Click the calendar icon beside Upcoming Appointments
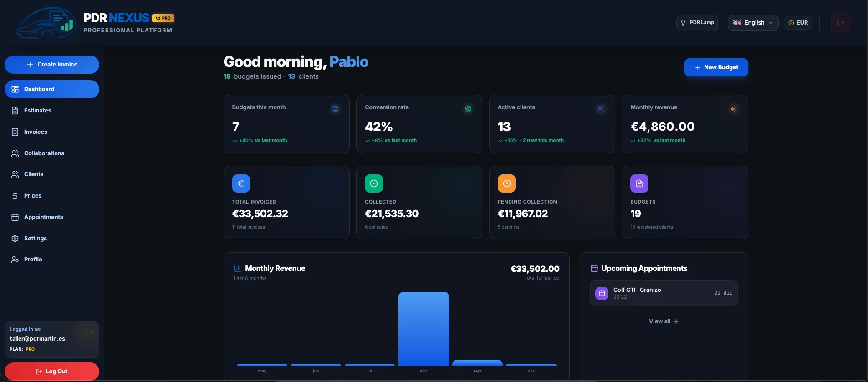This screenshot has width=868, height=382. (594, 268)
